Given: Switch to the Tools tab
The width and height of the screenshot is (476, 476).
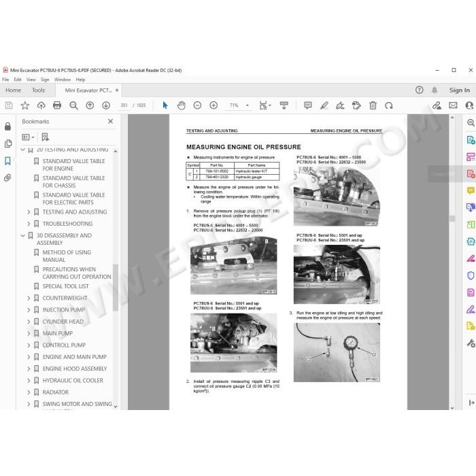Looking at the screenshot, I should 38,90.
